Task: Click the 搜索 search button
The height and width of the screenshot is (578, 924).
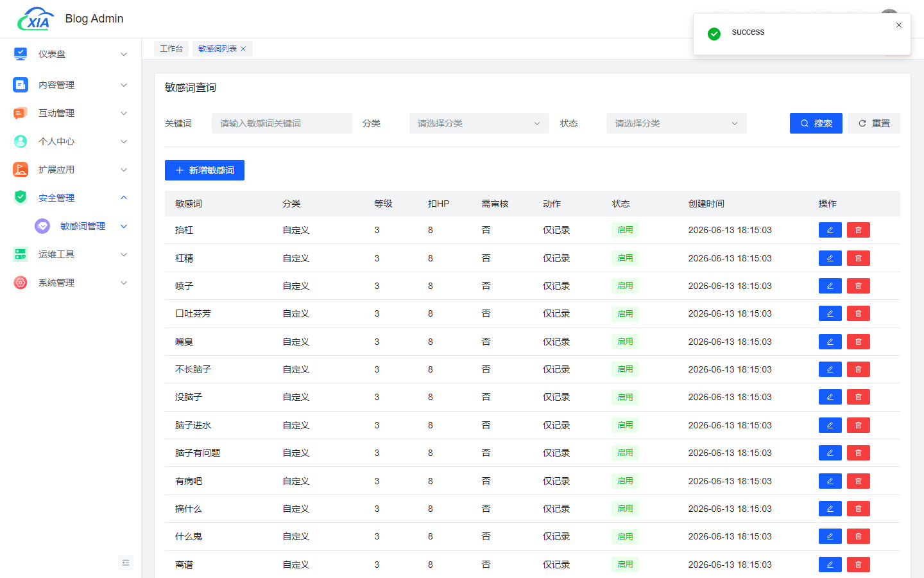Action: pos(816,123)
